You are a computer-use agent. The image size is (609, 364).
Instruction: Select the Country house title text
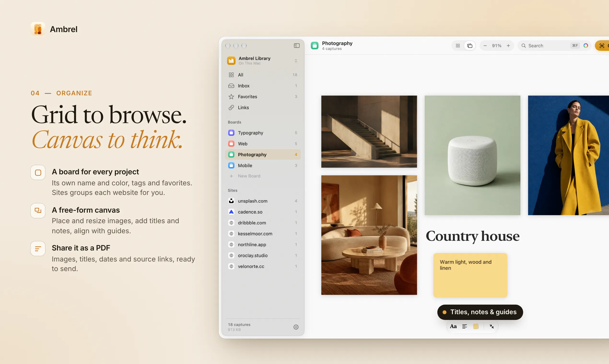point(473,236)
